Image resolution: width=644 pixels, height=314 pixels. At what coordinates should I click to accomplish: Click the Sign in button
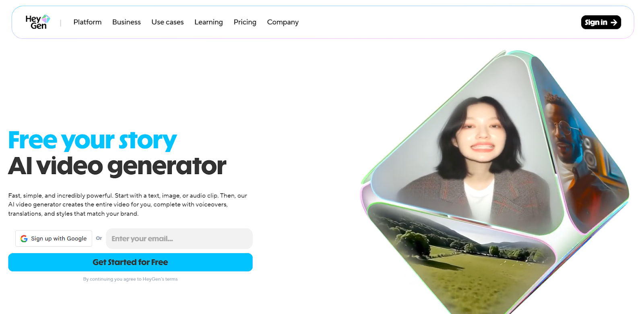(601, 22)
